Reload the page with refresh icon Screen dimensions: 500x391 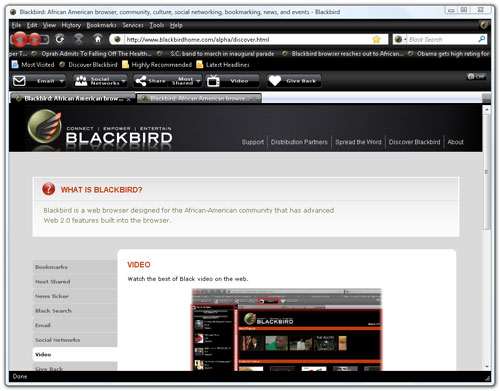pyautogui.click(x=60, y=39)
